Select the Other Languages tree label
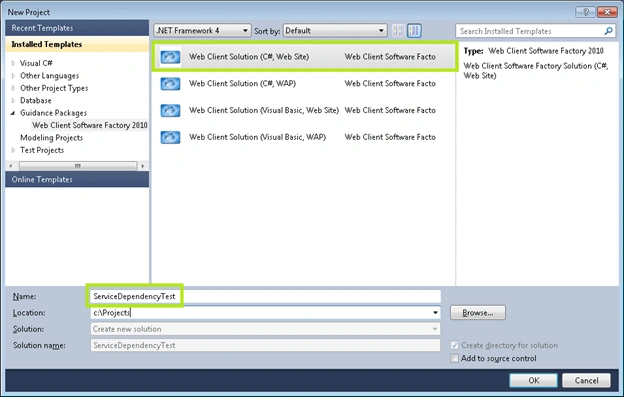The image size is (624, 397). [x=50, y=76]
